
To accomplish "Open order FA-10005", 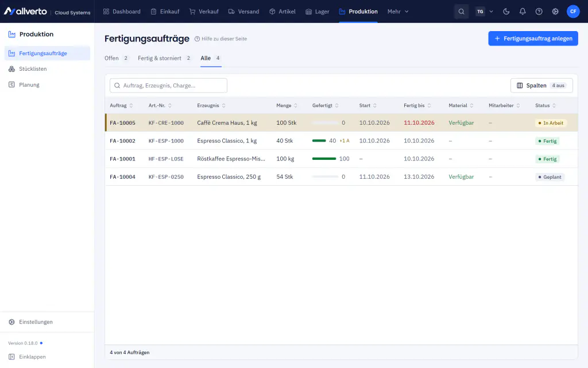I will coord(123,123).
